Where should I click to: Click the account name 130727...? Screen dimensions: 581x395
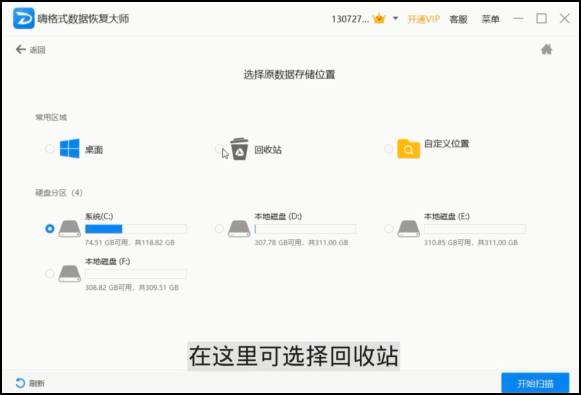350,19
